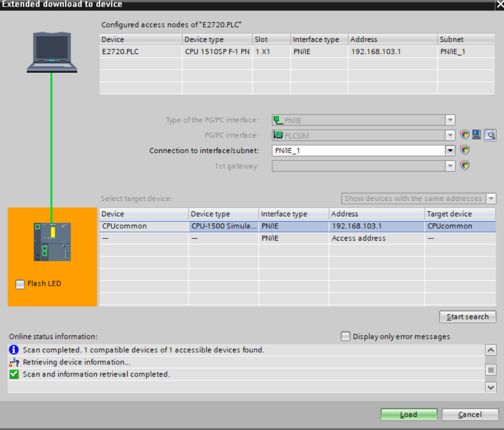Click the shield icon beside 1st gateway
The image size is (504, 430).
pos(464,165)
